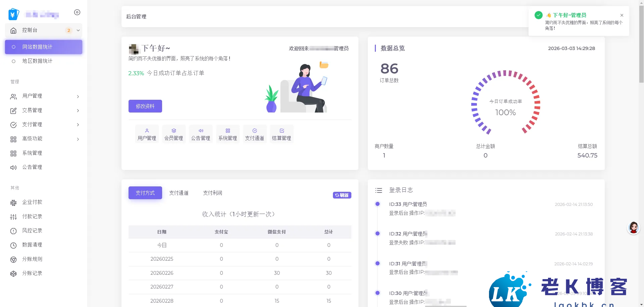Dismiss the 下午好 notification popup
Viewport: 644px width, 307px height.
pos(622,15)
